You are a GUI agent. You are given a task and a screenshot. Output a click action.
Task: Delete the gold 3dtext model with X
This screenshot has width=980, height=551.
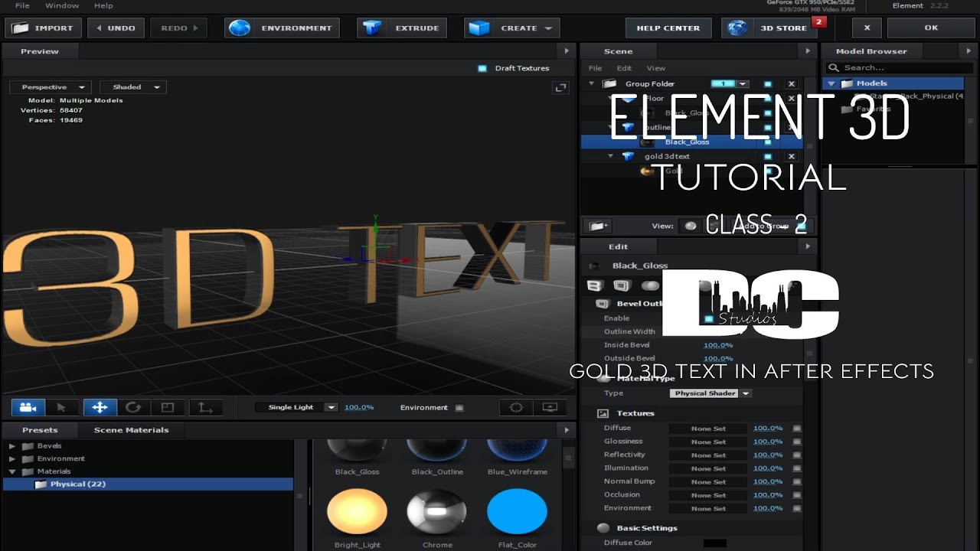tap(792, 156)
